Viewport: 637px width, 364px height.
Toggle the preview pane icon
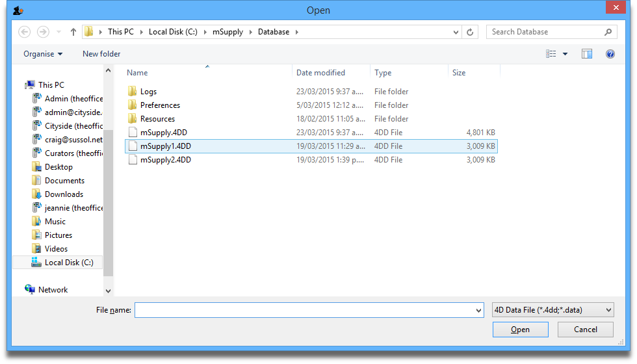coord(587,54)
